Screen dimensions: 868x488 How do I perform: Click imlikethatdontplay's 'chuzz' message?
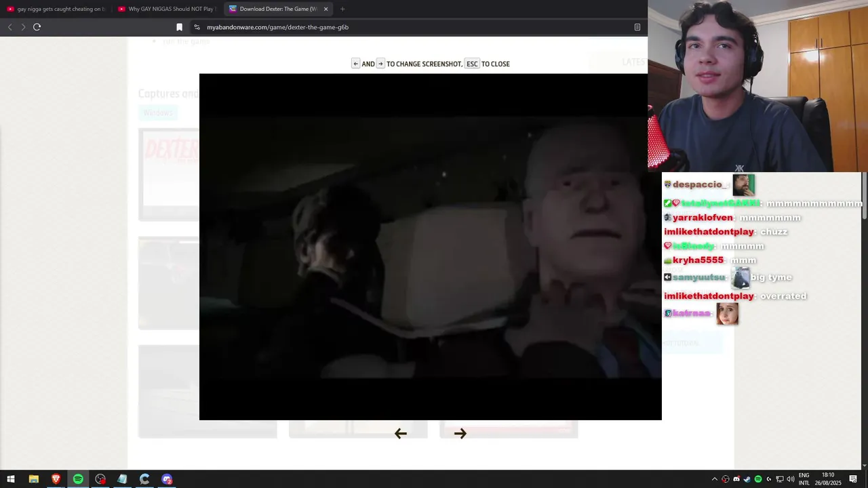click(x=774, y=232)
